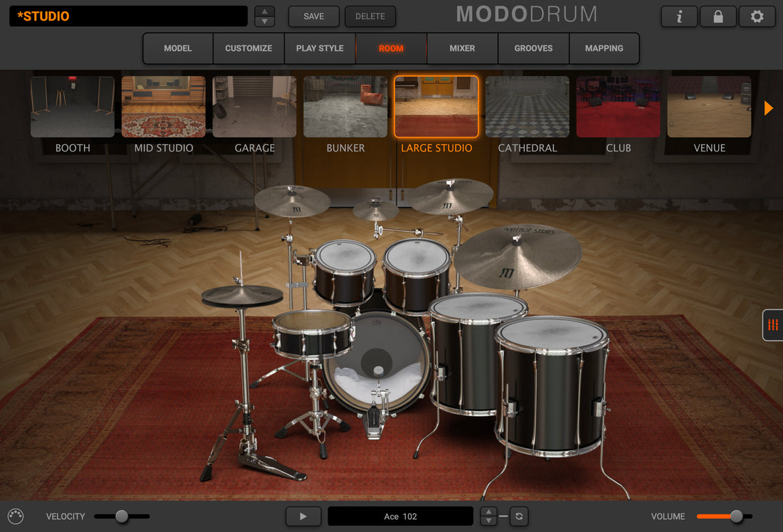Select the GARAGE room thumbnail
The height and width of the screenshot is (532, 783).
click(x=254, y=107)
